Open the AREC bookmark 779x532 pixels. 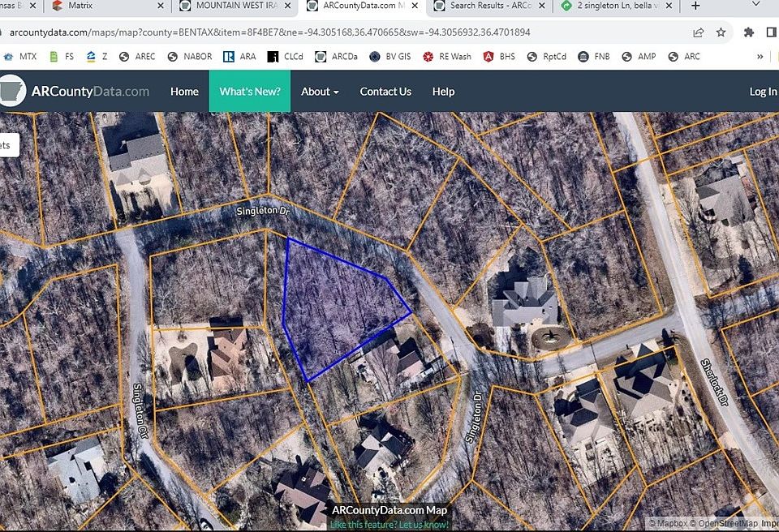[138, 57]
